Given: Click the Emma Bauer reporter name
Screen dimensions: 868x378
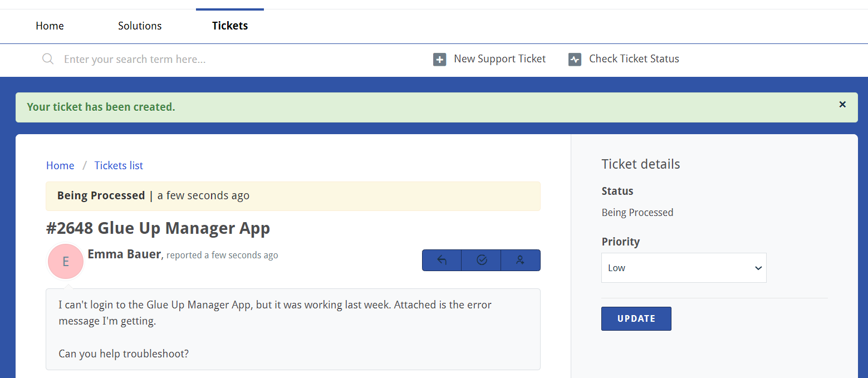Looking at the screenshot, I should (124, 254).
